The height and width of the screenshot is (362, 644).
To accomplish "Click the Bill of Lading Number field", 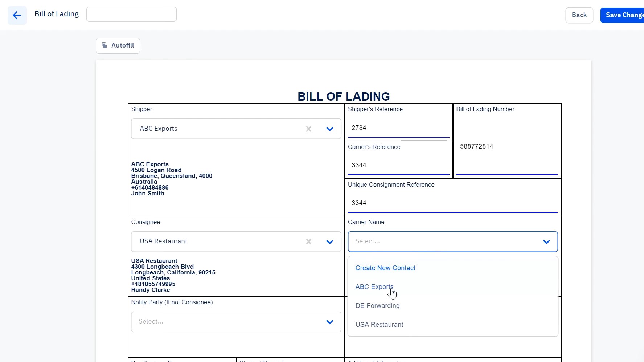I will click(x=506, y=146).
